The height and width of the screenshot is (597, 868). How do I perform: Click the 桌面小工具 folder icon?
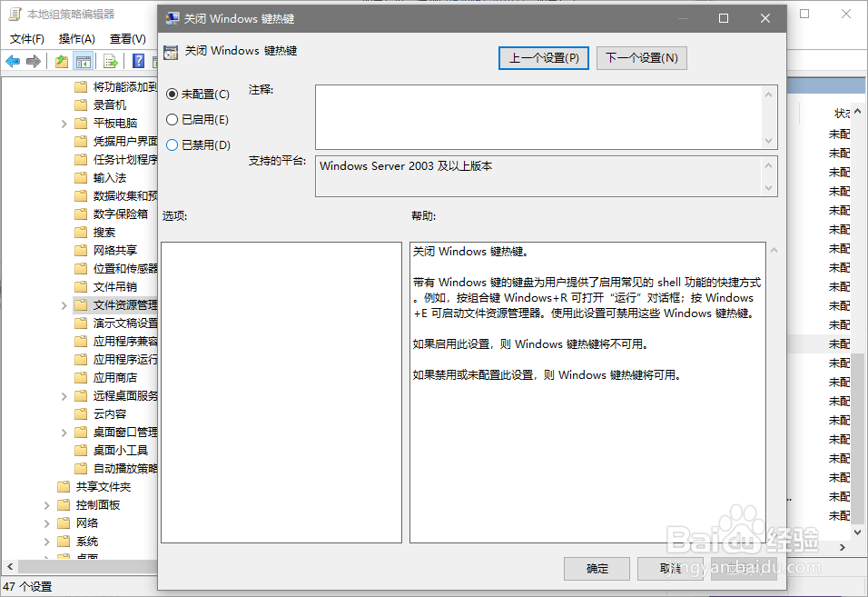click(81, 450)
